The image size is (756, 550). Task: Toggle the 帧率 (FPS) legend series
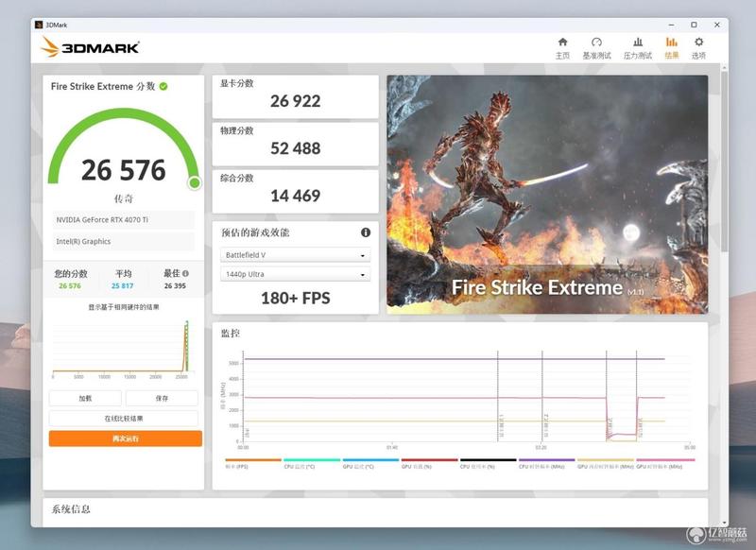click(252, 464)
